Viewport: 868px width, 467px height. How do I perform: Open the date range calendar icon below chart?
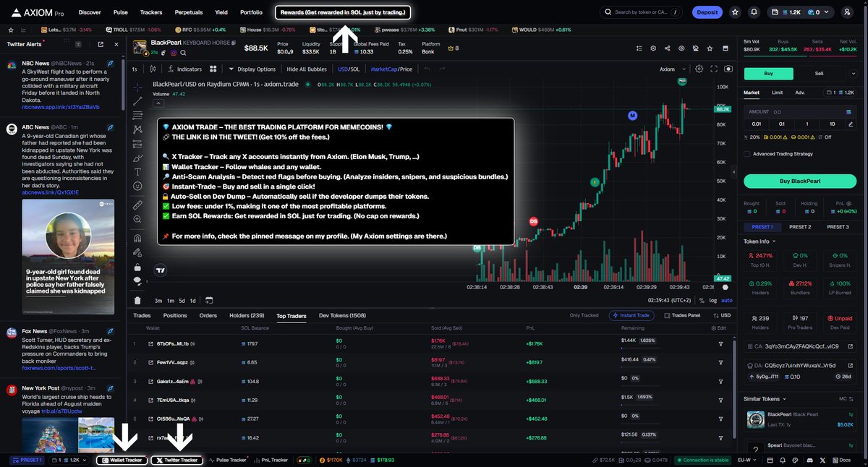209,300
